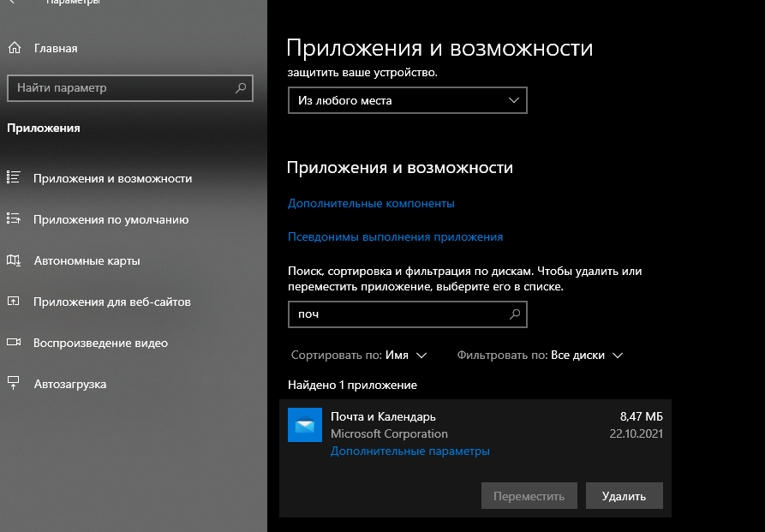765x532 pixels.
Task: Click the Автономные карты map icon
Action: point(14,260)
